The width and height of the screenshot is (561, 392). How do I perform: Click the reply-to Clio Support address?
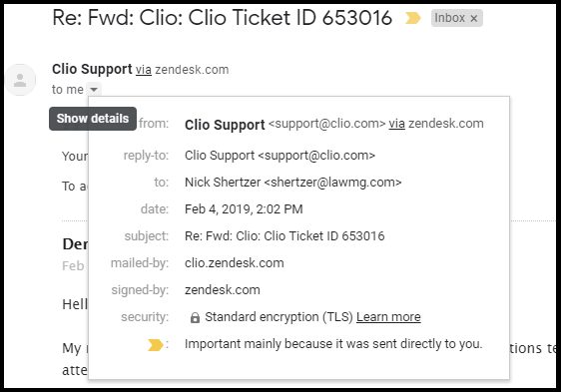pyautogui.click(x=280, y=156)
